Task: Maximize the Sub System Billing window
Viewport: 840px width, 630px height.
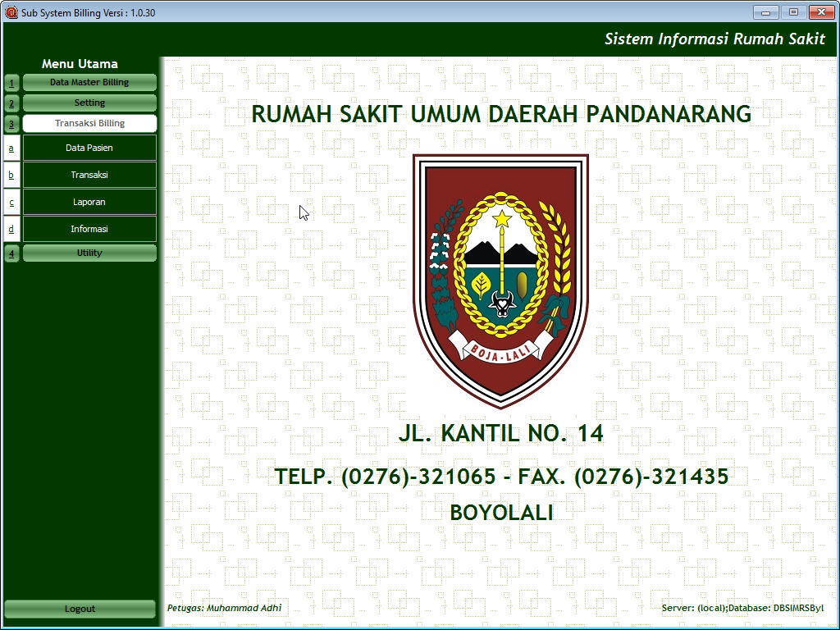Action: pos(793,11)
